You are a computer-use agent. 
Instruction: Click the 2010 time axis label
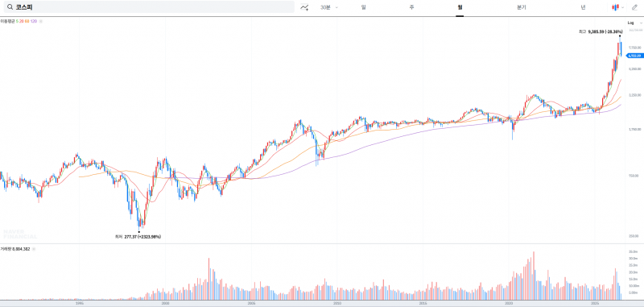[337, 303]
